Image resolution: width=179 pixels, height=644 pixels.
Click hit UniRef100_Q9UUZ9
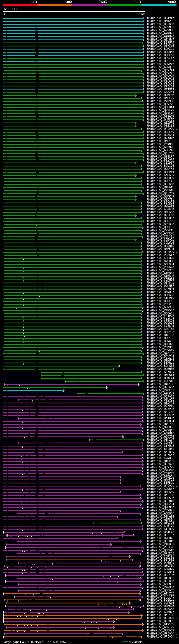[x=161, y=344]
